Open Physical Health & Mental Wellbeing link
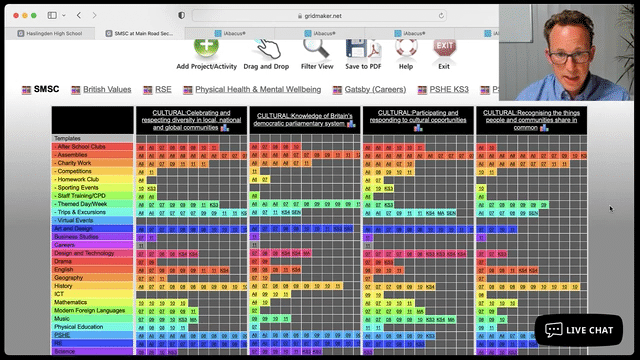 point(258,89)
